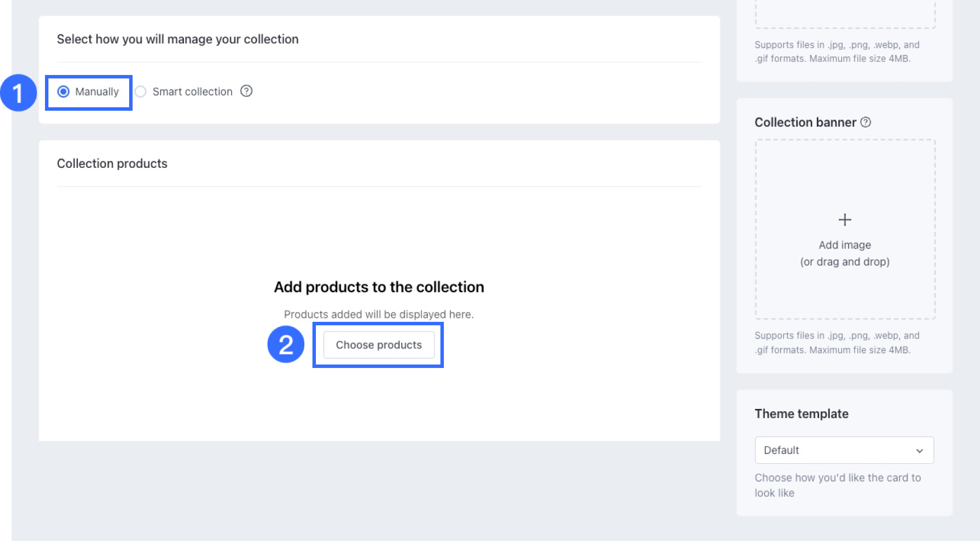Click the help icon beside Smart collection

[247, 91]
